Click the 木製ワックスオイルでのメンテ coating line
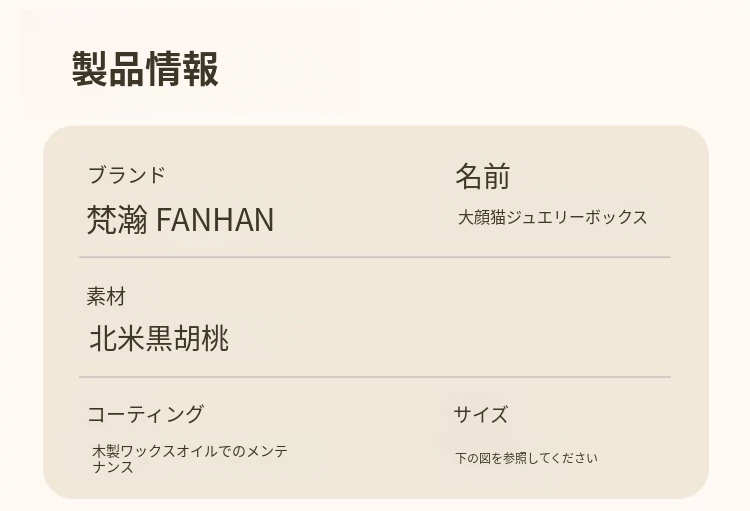Image resolution: width=750 pixels, height=511 pixels. point(190,451)
